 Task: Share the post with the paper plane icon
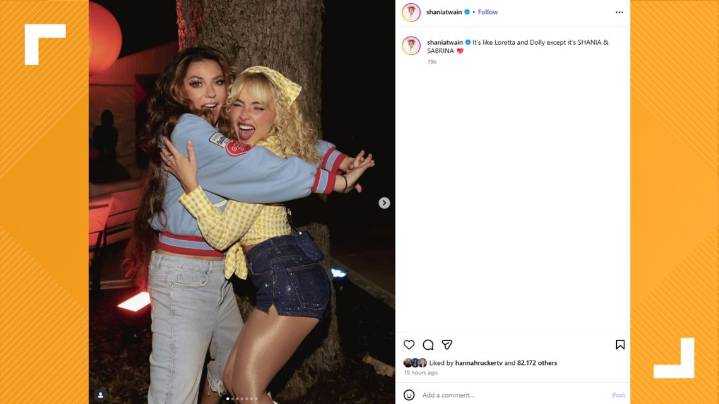(x=447, y=345)
